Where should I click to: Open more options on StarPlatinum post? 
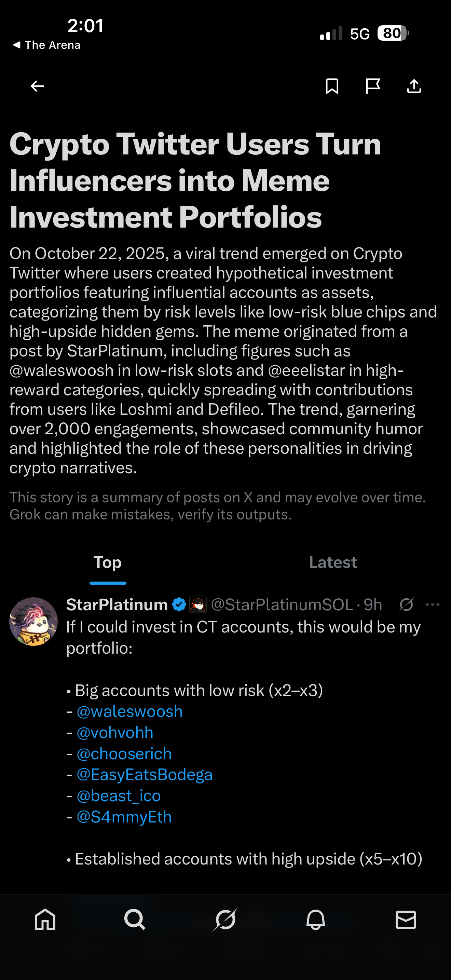click(433, 604)
